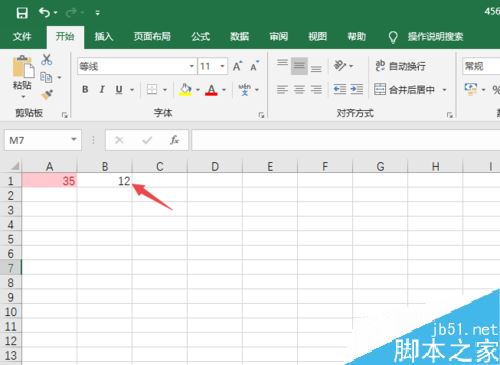Select cell B1 containing 12
The width and height of the screenshot is (500, 365).
105,181
